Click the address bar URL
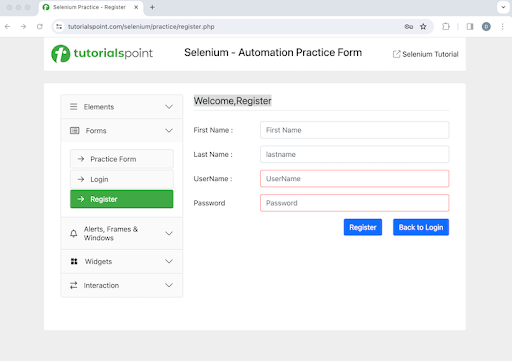Screen dimensions: 512x361 [141, 26]
